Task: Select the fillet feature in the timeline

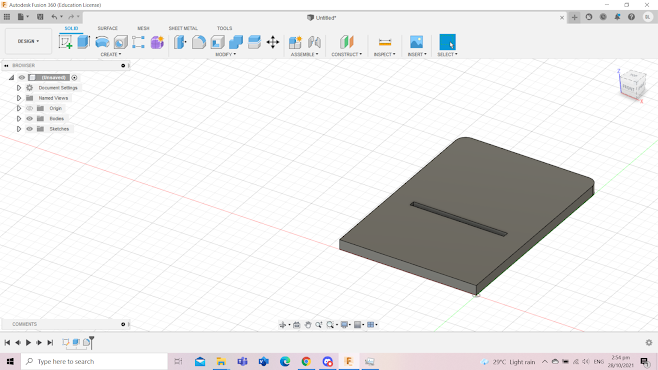Action: [x=86, y=342]
